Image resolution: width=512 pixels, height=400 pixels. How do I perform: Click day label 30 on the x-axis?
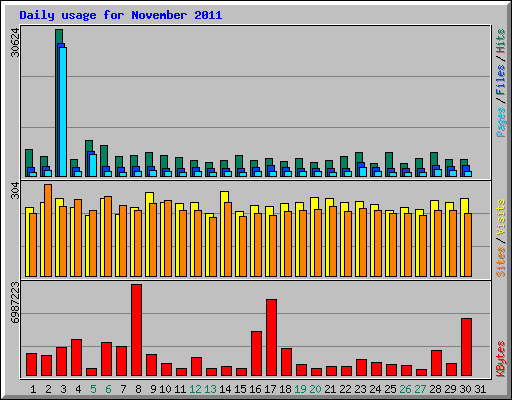point(465,389)
